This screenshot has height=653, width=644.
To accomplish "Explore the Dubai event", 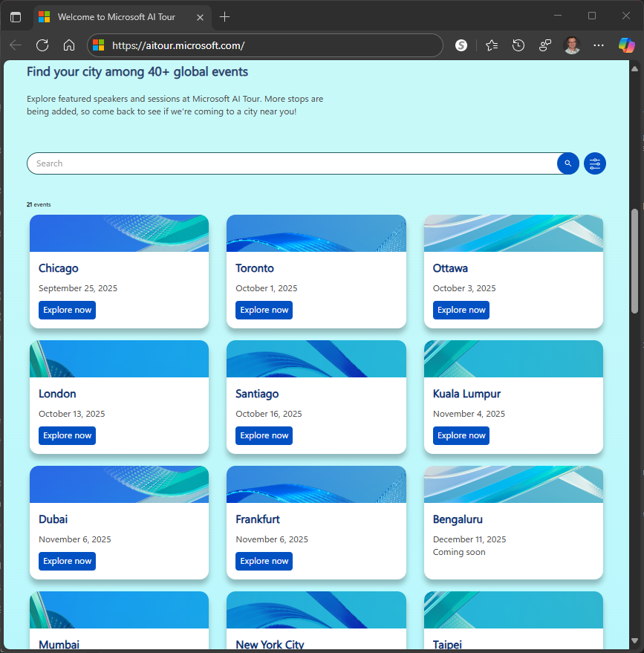I will coord(67,561).
